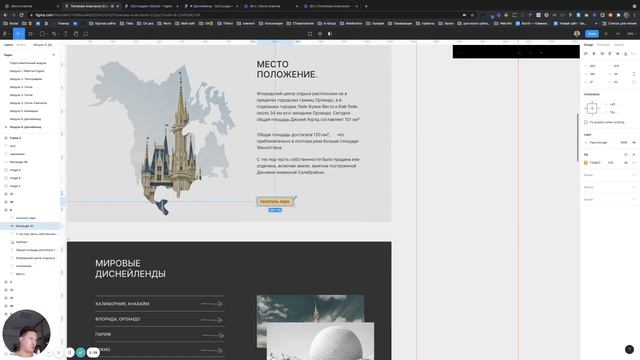Click the blue Share button
The height and width of the screenshot is (360, 640).
click(x=592, y=34)
